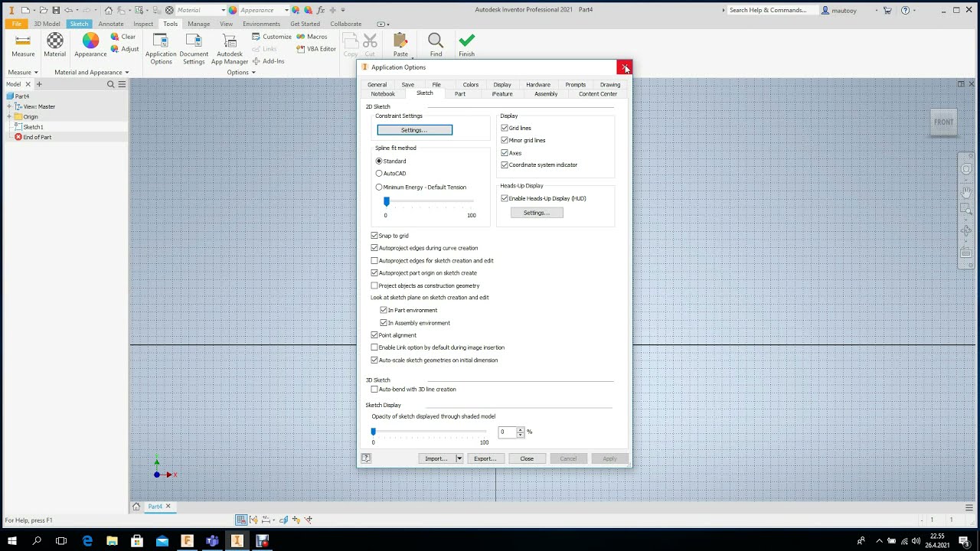This screenshot has height=551, width=980.
Task: Uncheck Minor grid lines checkbox
Action: point(505,140)
